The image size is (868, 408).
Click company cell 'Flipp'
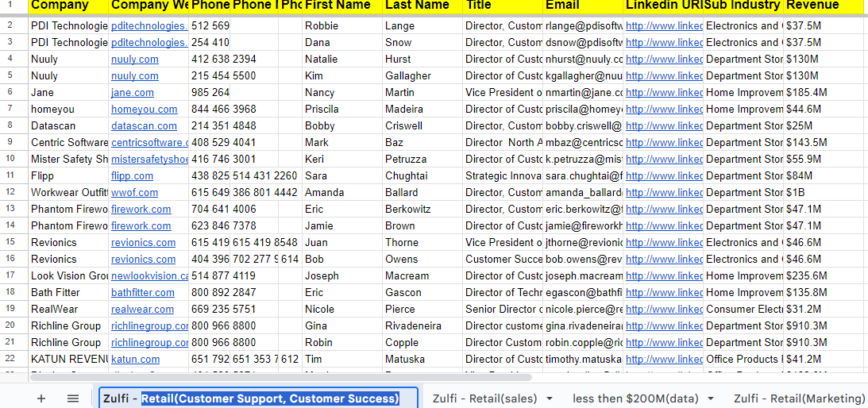[x=68, y=175]
